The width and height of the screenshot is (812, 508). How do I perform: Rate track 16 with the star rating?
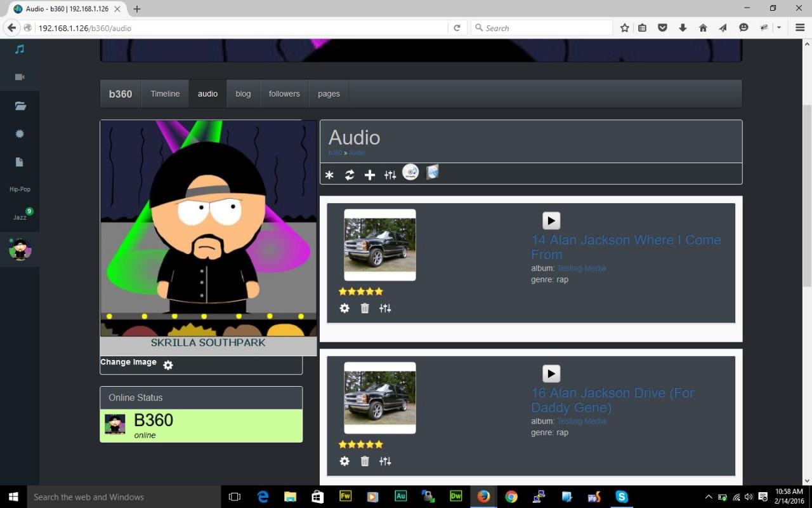tap(361, 444)
